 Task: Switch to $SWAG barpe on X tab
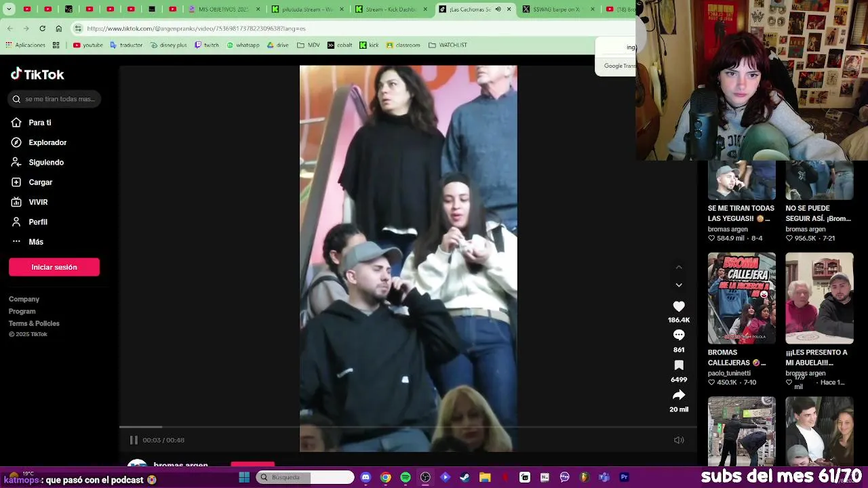point(557,9)
